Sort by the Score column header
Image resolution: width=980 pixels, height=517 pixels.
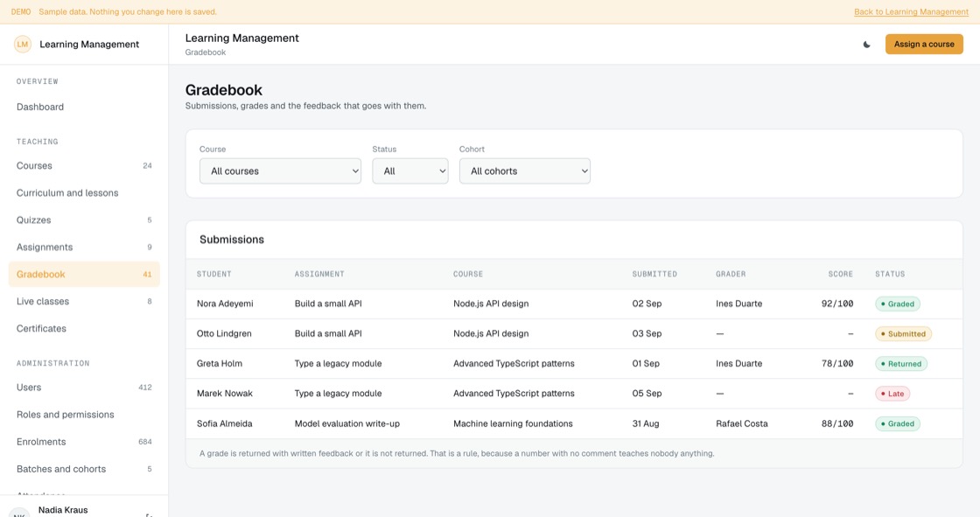click(x=840, y=274)
